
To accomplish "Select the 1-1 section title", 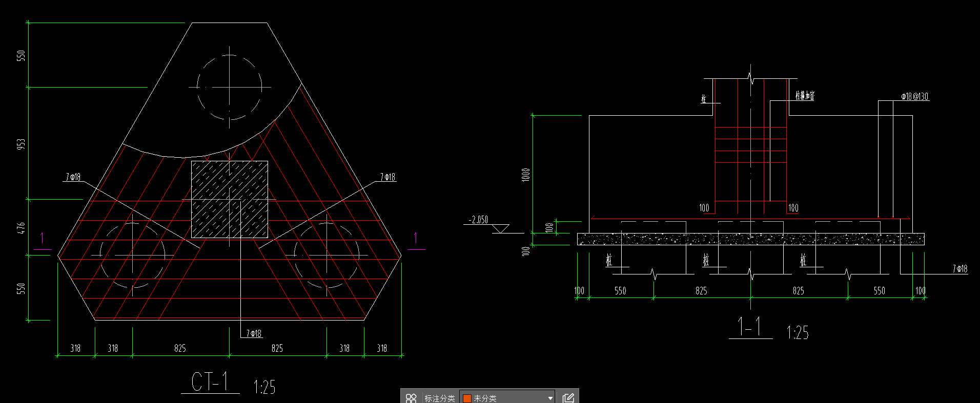I will click(x=750, y=326).
